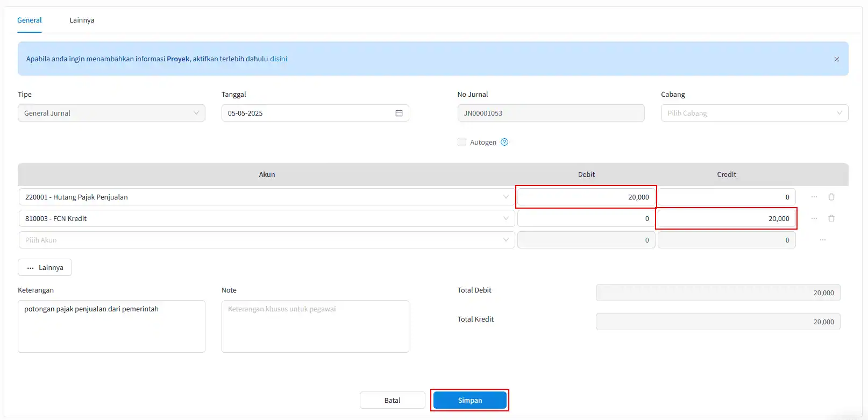The height and width of the screenshot is (420, 868).
Task: Delete the FCN Kredit row
Action: [831, 218]
